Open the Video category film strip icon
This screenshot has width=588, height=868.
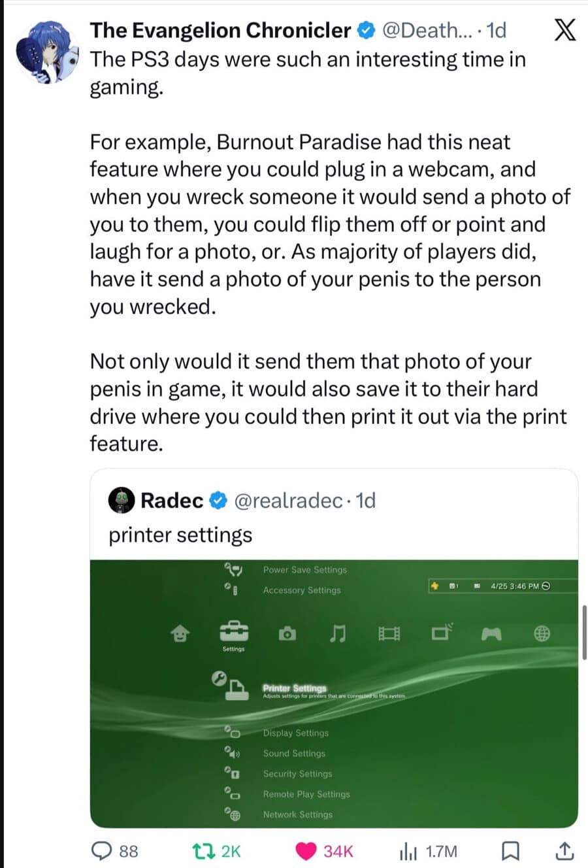389,632
